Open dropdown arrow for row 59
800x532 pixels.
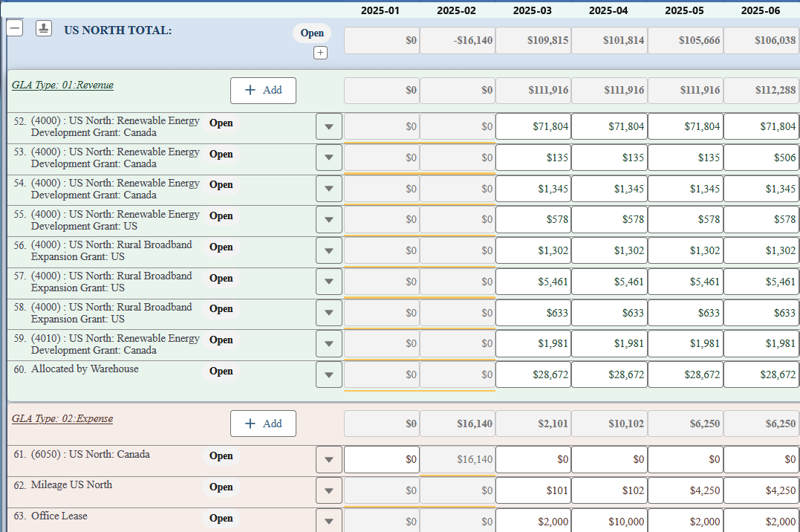(x=329, y=343)
